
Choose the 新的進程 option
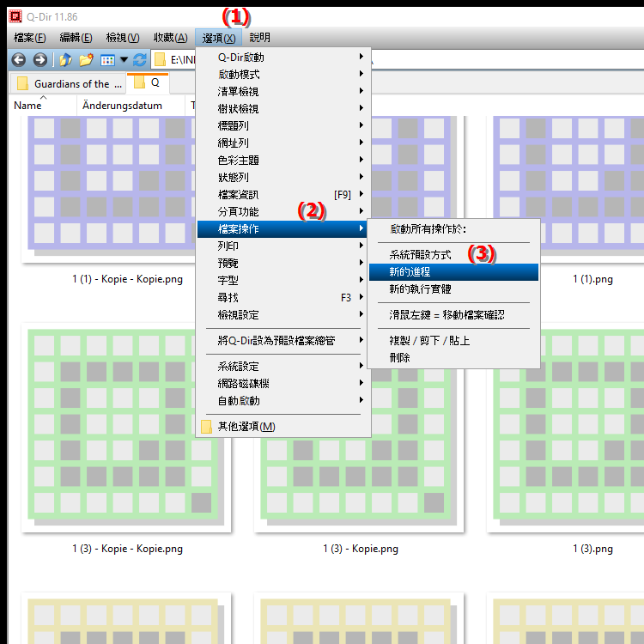tap(453, 272)
